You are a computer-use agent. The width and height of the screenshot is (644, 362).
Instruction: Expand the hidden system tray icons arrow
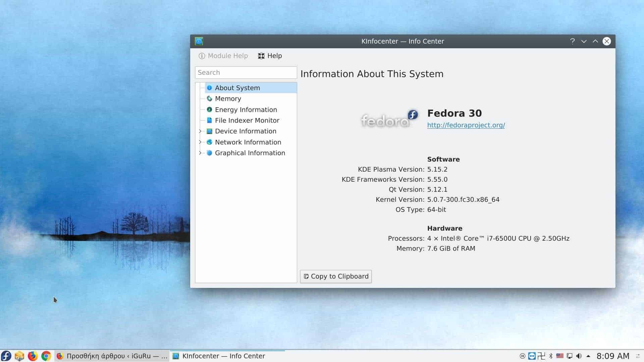pos(588,356)
